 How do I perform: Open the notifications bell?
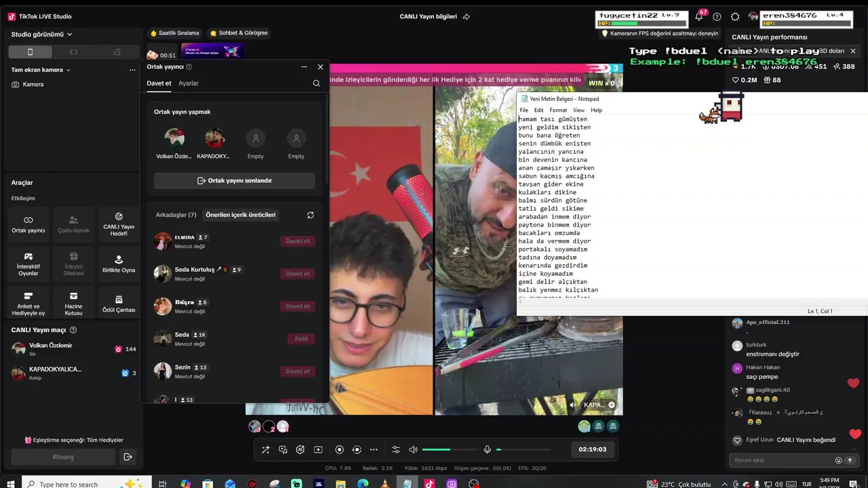point(699,16)
